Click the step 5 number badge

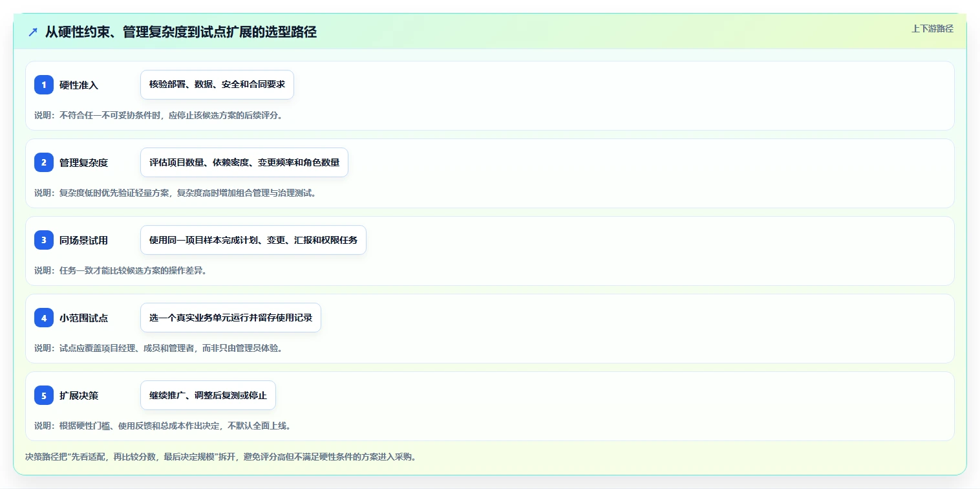44,395
